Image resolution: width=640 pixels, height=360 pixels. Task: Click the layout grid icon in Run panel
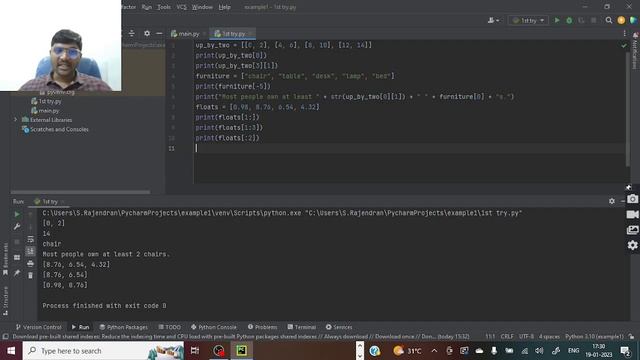(x=17, y=257)
